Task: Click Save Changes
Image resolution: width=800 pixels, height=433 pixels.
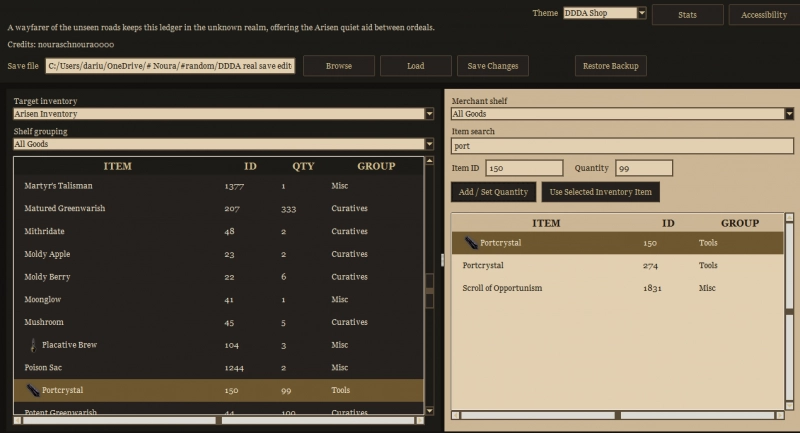Action: 493,66
